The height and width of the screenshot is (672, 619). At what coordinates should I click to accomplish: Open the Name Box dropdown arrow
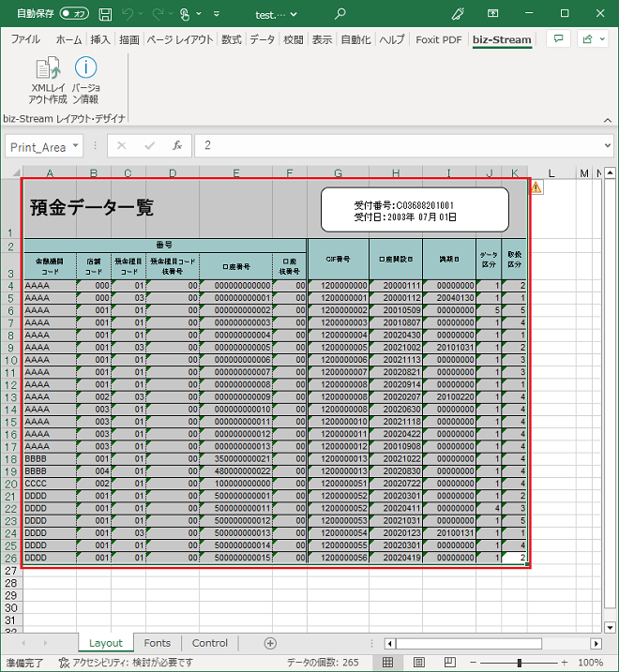click(x=75, y=145)
